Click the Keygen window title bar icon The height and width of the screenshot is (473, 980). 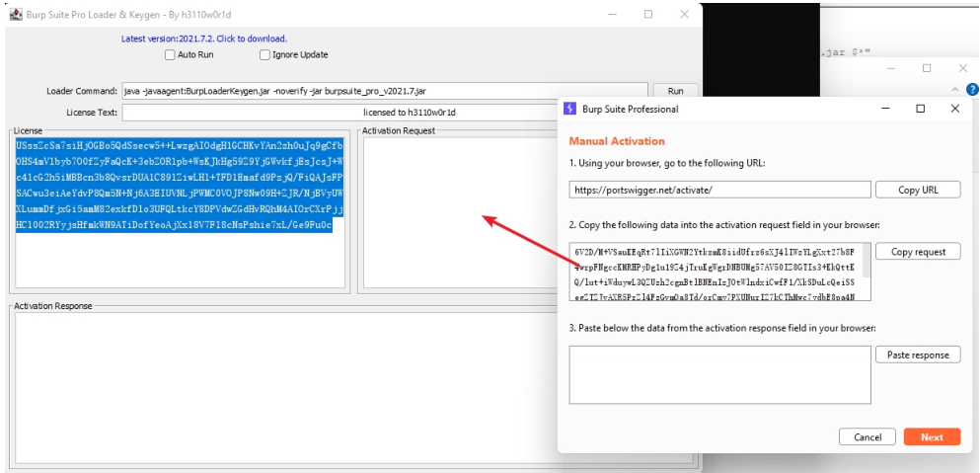pyautogui.click(x=16, y=14)
